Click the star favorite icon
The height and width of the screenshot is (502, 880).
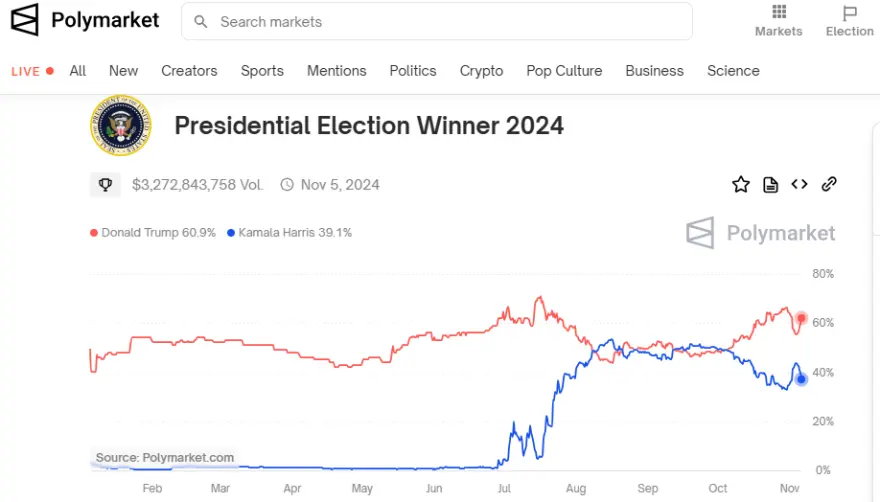tap(740, 184)
